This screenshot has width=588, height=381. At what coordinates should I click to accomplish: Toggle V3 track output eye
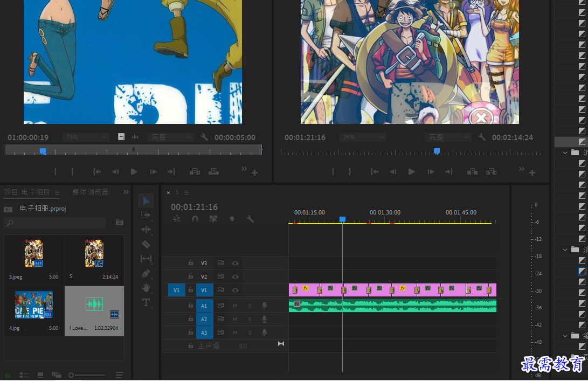235,263
